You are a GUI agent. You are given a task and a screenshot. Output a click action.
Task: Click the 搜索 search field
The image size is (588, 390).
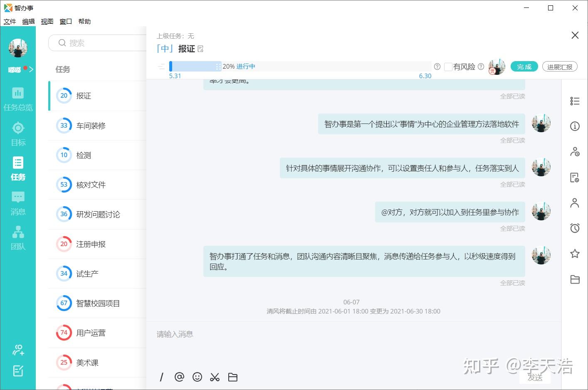coord(98,43)
